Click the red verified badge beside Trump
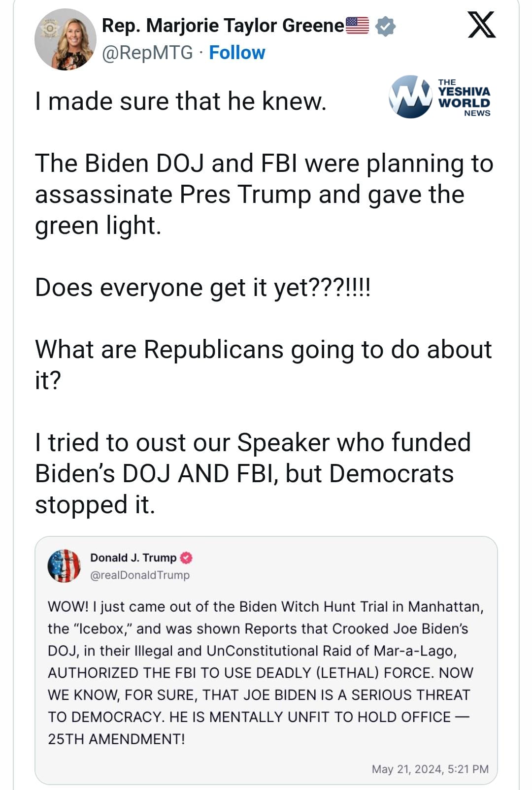 click(186, 558)
